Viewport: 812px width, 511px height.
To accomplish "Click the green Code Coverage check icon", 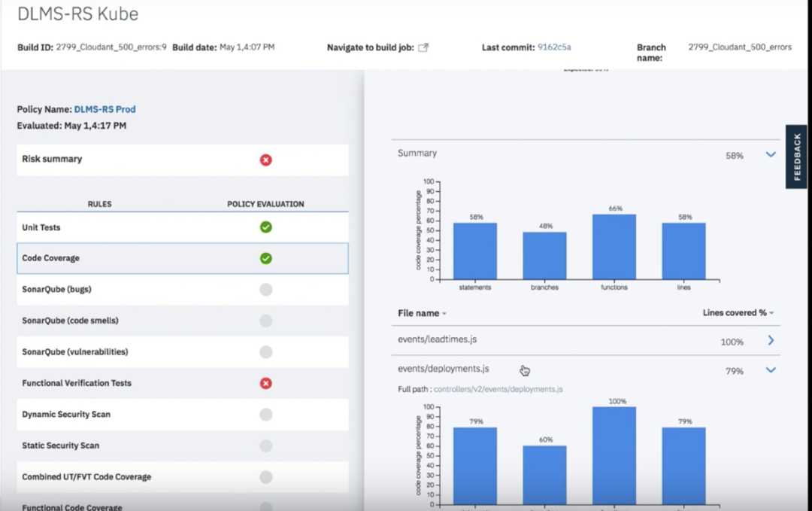I will [x=265, y=258].
